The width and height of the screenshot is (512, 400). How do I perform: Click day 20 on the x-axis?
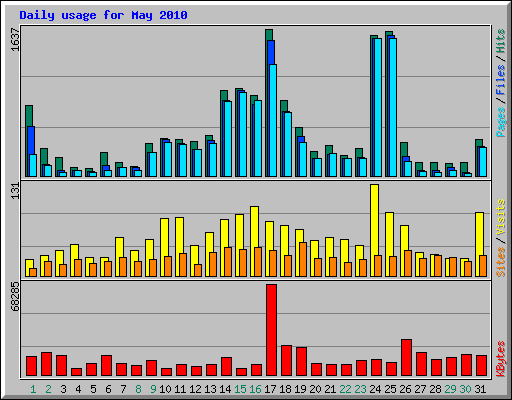(315, 389)
